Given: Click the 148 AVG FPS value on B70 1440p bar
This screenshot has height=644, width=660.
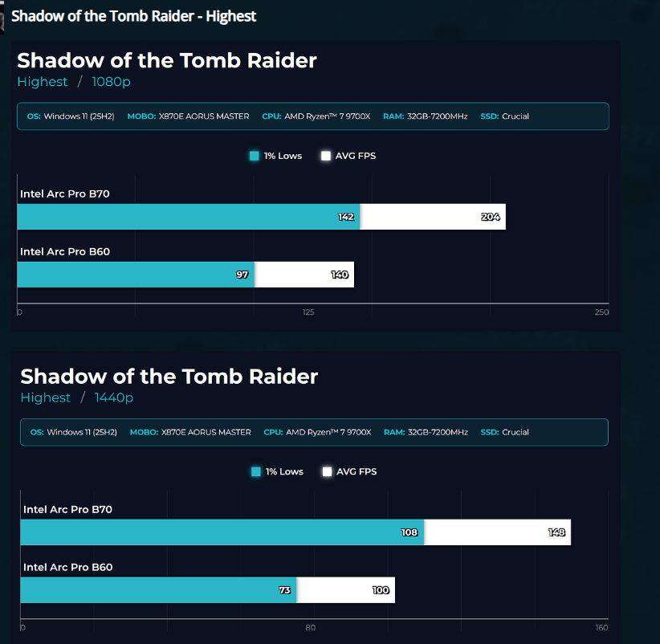Looking at the screenshot, I should tap(556, 532).
